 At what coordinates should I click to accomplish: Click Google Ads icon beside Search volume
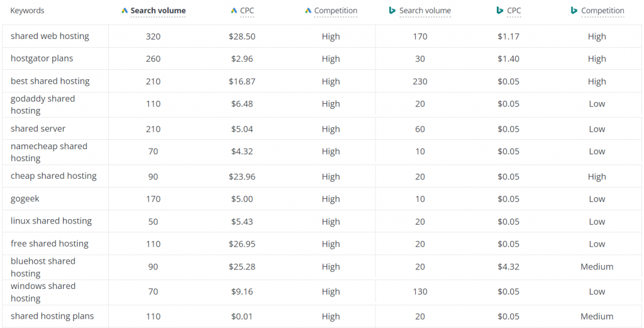click(x=125, y=11)
